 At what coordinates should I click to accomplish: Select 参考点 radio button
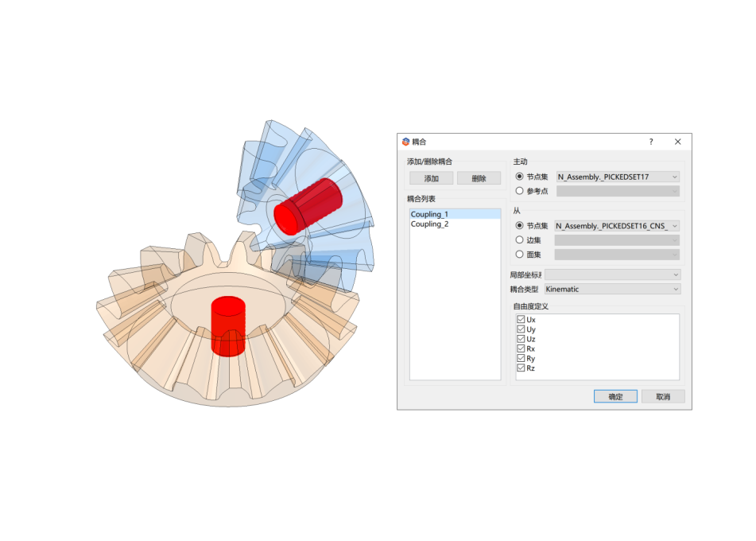point(519,191)
